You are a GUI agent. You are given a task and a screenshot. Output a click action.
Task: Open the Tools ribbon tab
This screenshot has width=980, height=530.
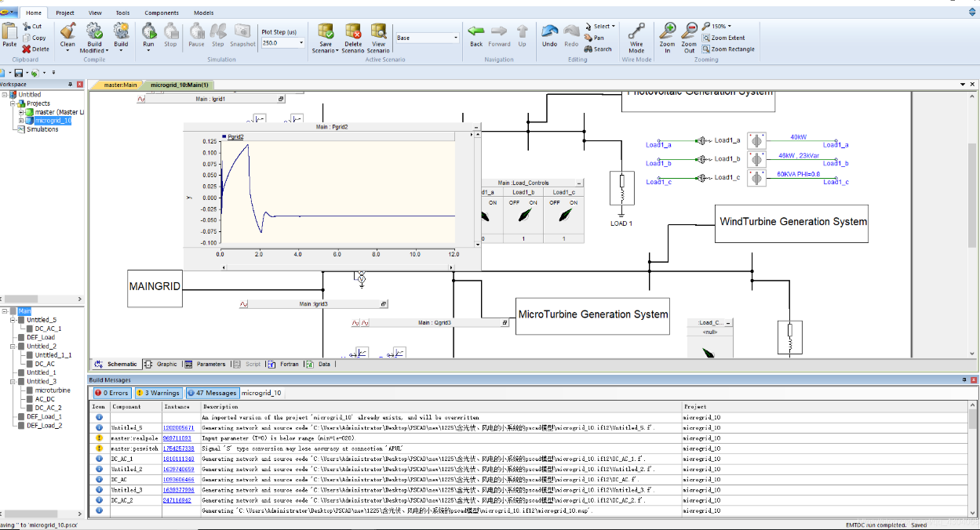122,13
